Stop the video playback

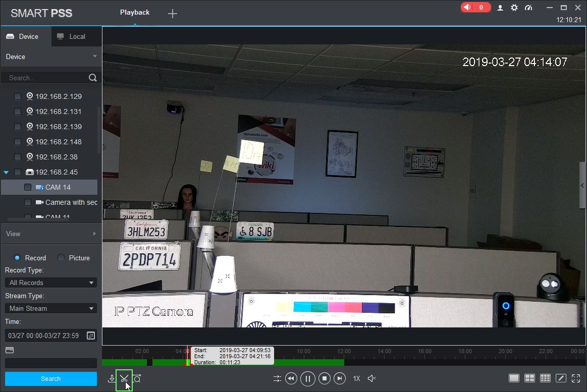click(324, 378)
